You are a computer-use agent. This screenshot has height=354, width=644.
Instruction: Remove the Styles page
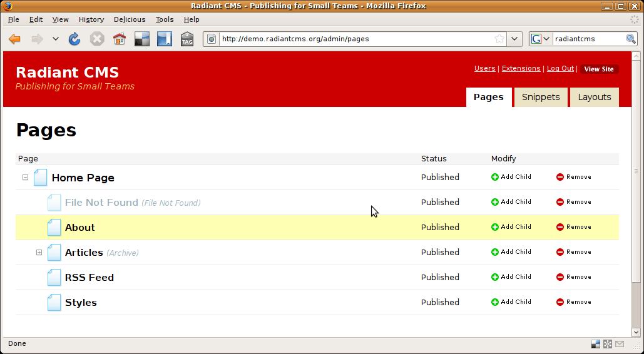(x=574, y=302)
